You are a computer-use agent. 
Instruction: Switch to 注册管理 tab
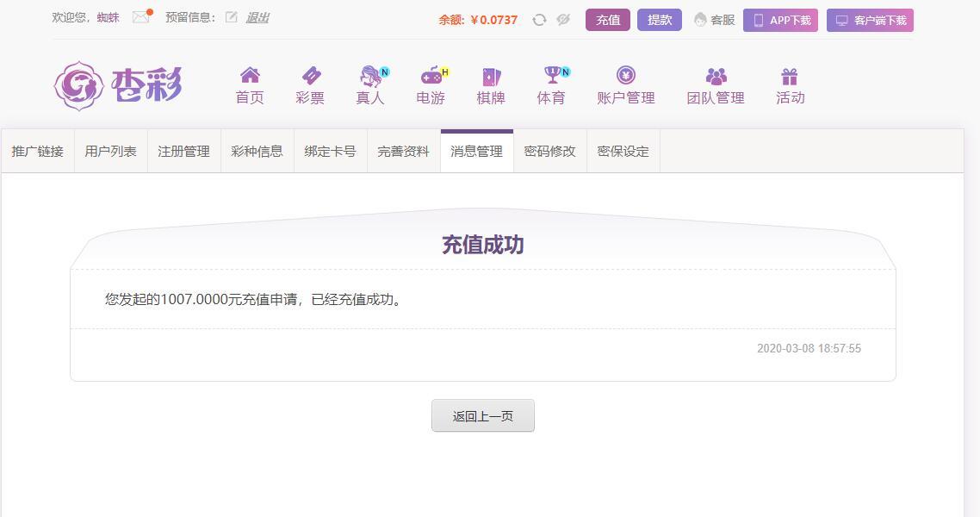point(183,152)
